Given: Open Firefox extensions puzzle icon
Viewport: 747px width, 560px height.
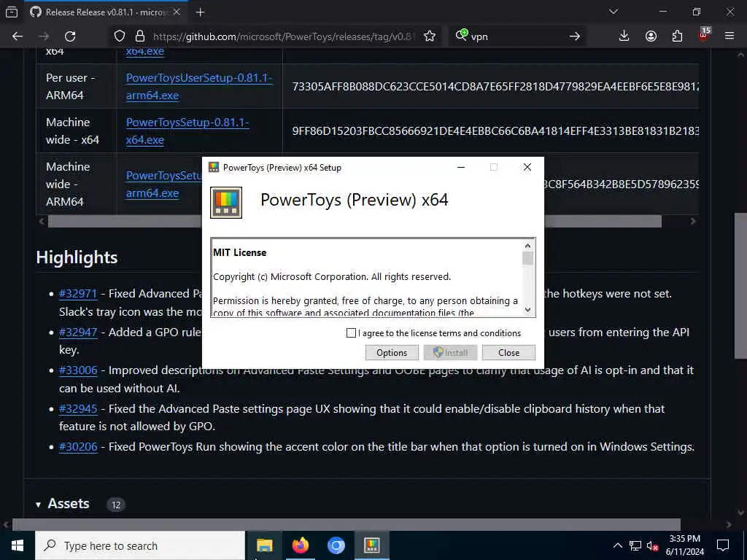Looking at the screenshot, I should pos(677,36).
